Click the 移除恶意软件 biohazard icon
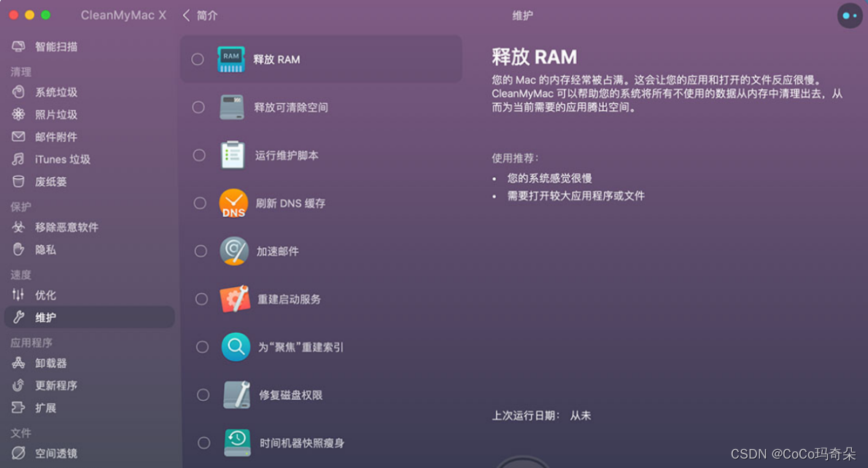The width and height of the screenshot is (868, 468). point(18,227)
